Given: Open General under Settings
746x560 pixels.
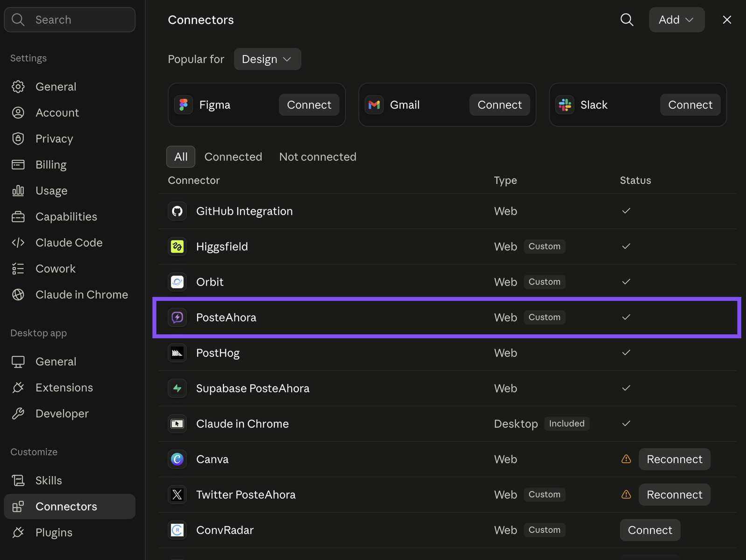Looking at the screenshot, I should coord(69,87).
